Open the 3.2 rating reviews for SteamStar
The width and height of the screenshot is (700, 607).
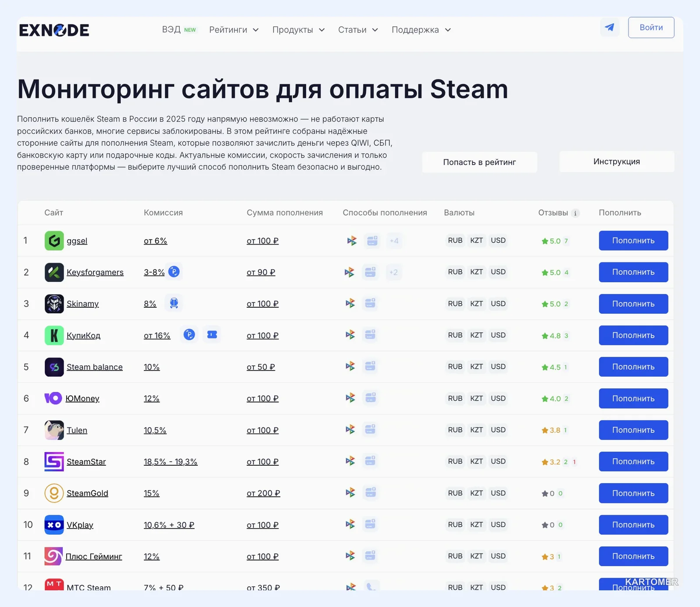tap(559, 462)
